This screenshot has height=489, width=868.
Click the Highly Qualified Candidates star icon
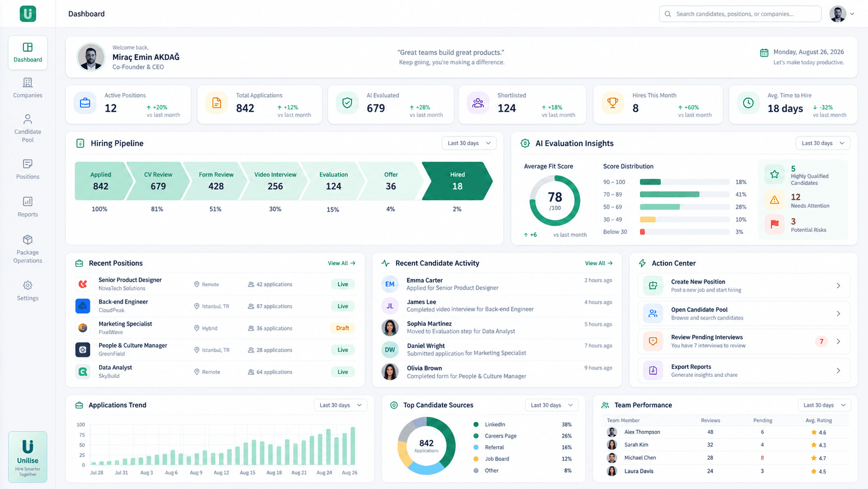[x=775, y=175]
